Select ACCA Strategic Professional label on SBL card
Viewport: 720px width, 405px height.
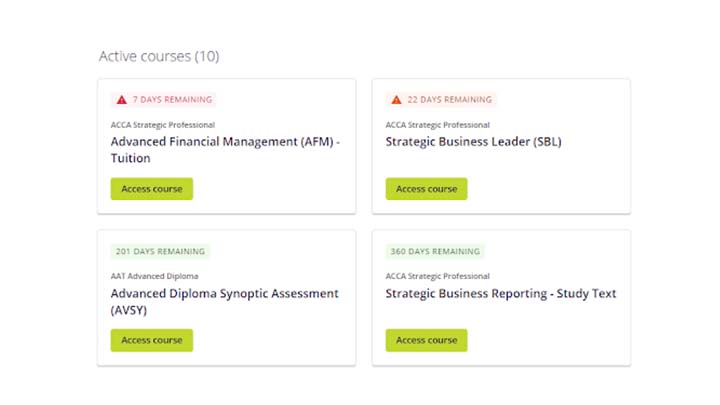[x=438, y=125]
